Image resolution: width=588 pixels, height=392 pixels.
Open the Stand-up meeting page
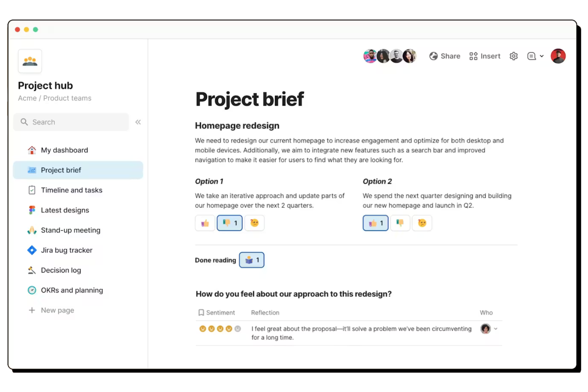pos(70,230)
